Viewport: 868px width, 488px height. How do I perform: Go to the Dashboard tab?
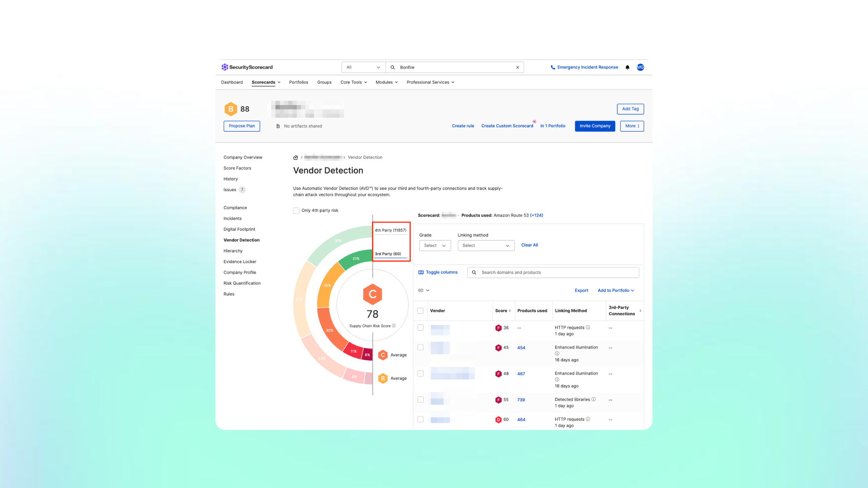click(232, 82)
